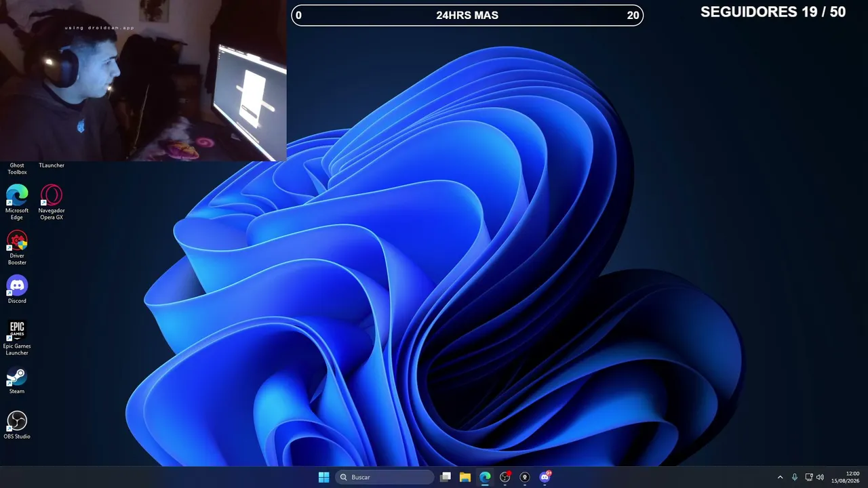Open network status tray icon
This screenshot has width=868, height=488.
click(809, 477)
